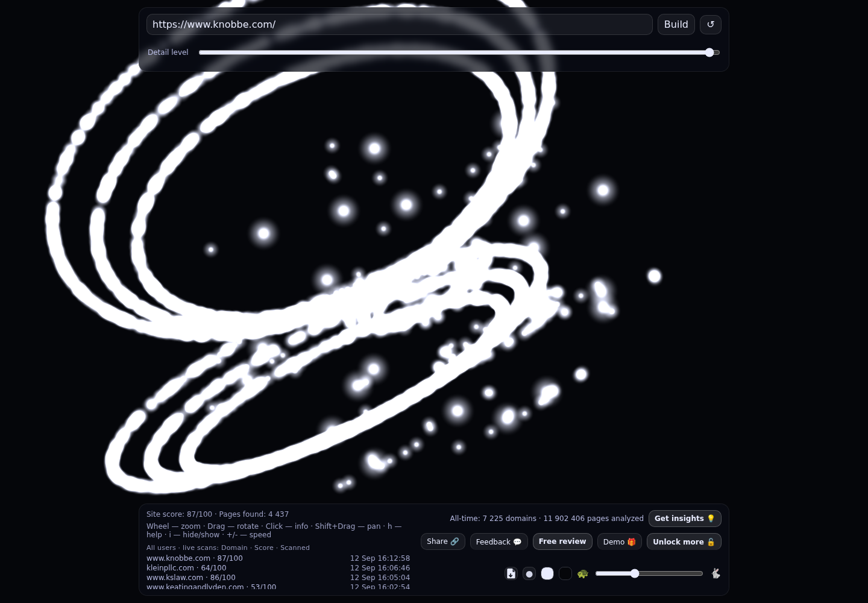Select the kleinpllc.com · 64/100 scan row
This screenshot has width=868, height=603.
pyautogui.click(x=278, y=568)
